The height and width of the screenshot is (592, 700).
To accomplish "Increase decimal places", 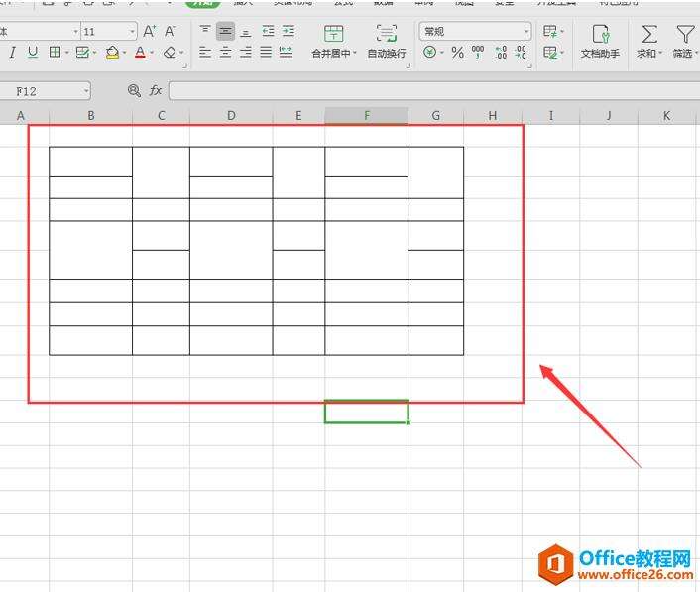I will (501, 53).
